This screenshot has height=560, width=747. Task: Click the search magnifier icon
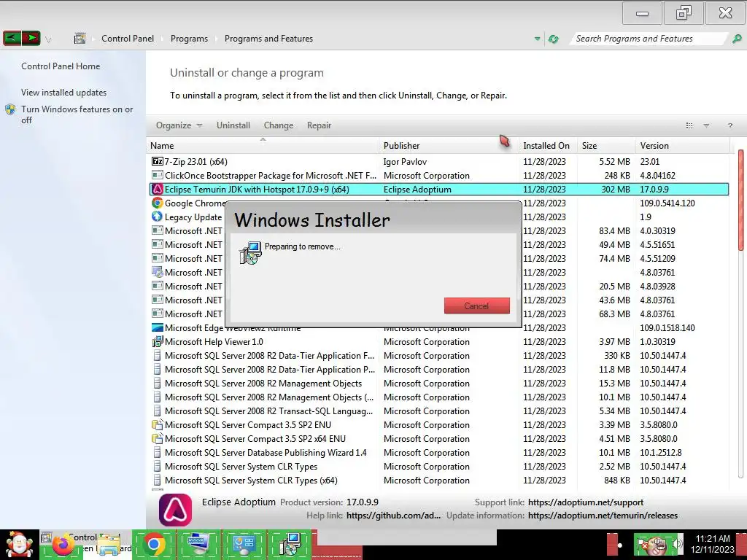[737, 39]
